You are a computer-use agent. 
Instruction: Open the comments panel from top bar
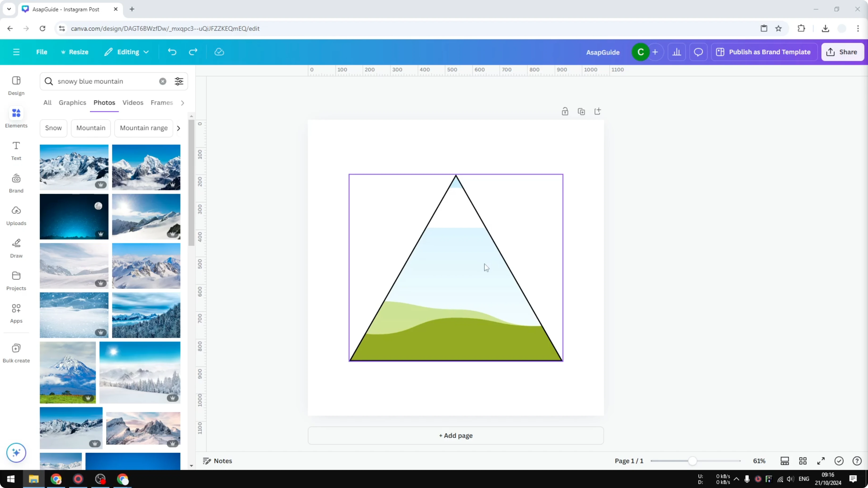coord(698,52)
